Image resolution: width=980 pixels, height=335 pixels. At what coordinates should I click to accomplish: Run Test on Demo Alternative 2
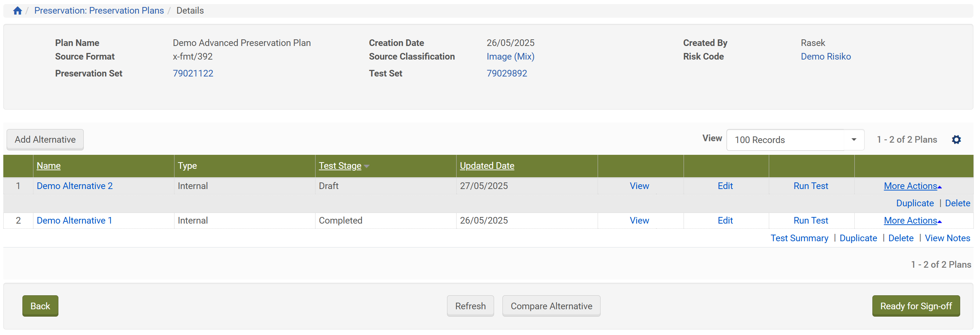810,186
